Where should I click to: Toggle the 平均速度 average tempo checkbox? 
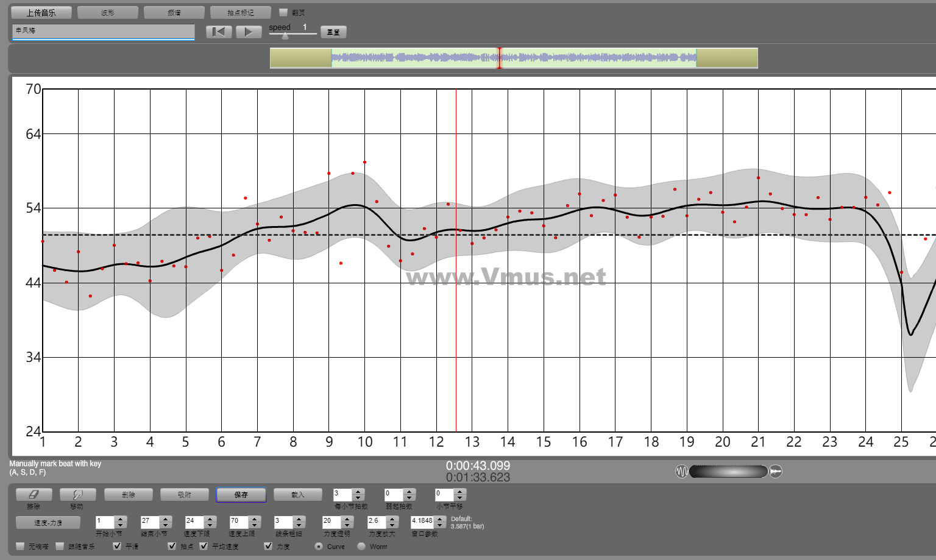204,546
